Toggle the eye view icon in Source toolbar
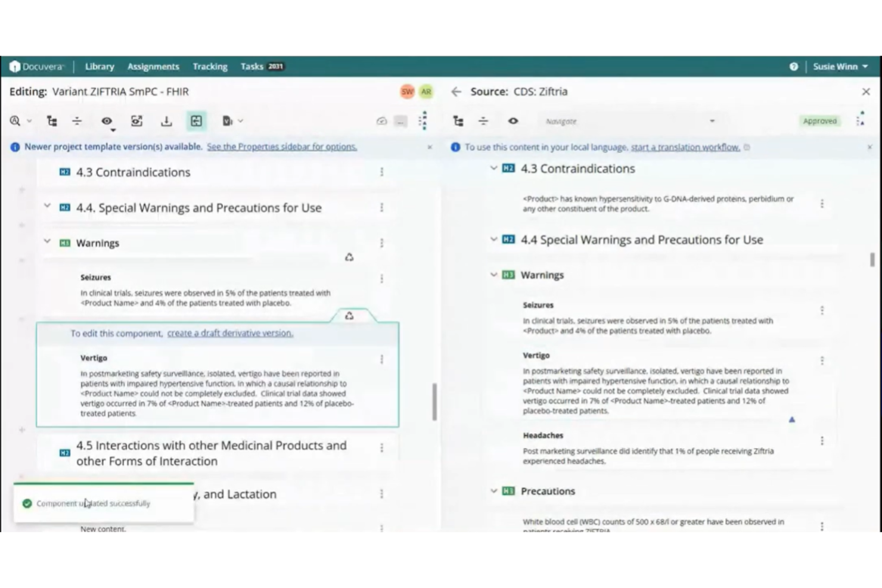Screen dimensions: 882x588 (513, 121)
